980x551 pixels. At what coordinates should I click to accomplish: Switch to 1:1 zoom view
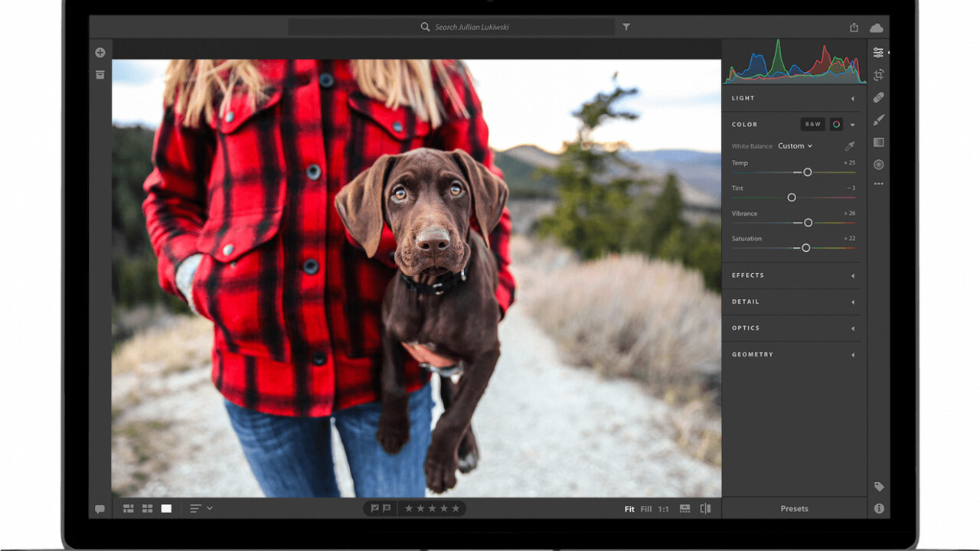point(664,509)
